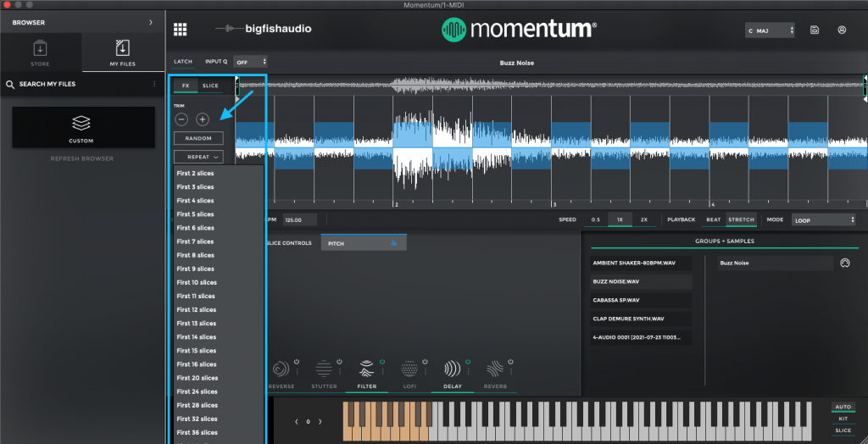The height and width of the screenshot is (444, 868).
Task: Select the Auto keyboard mode button
Action: coord(843,407)
